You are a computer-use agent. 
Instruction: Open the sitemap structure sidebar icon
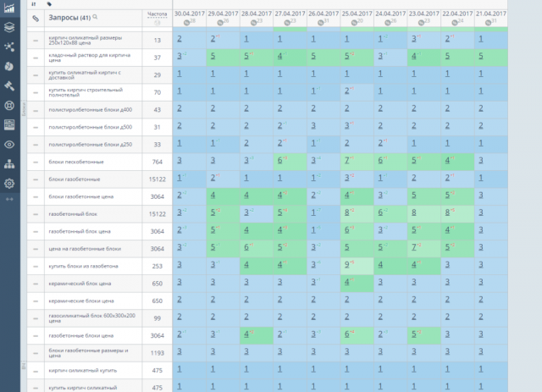pos(9,164)
